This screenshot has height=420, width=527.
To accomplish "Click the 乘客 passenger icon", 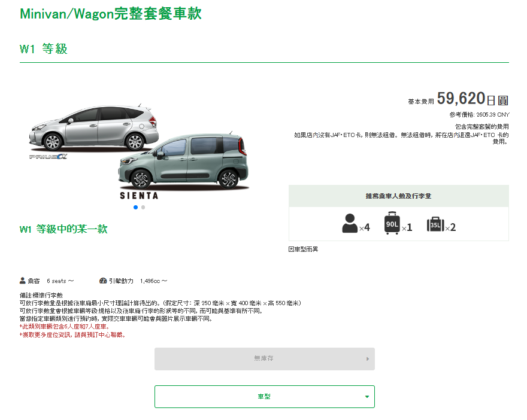I will click(x=23, y=281).
